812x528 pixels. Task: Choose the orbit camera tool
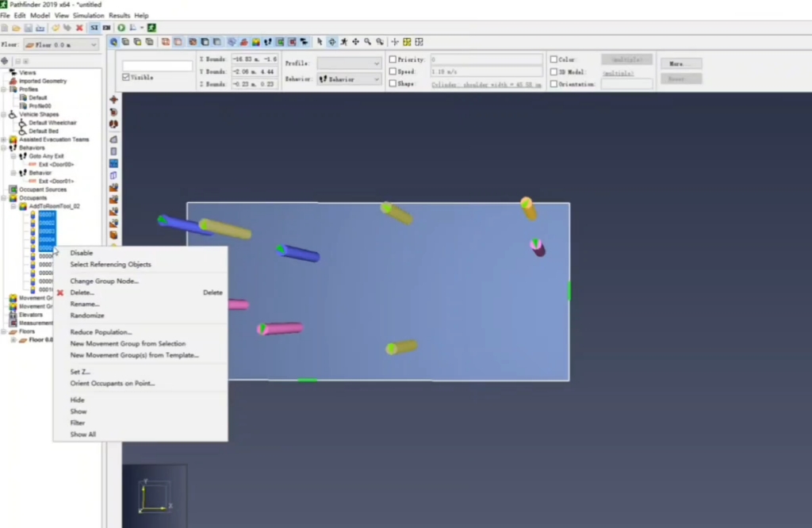click(x=332, y=42)
